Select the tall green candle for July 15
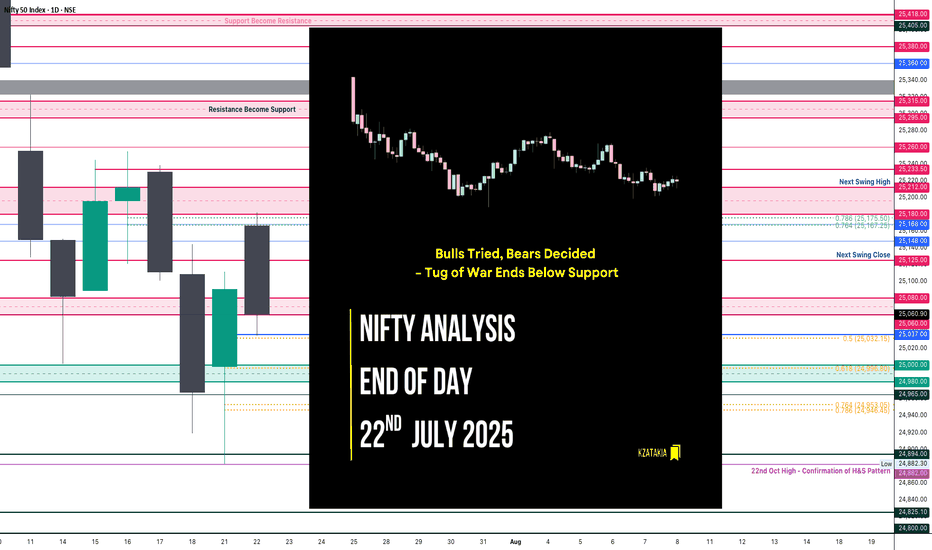Image resolution: width=932 pixels, height=550 pixels. [95, 246]
